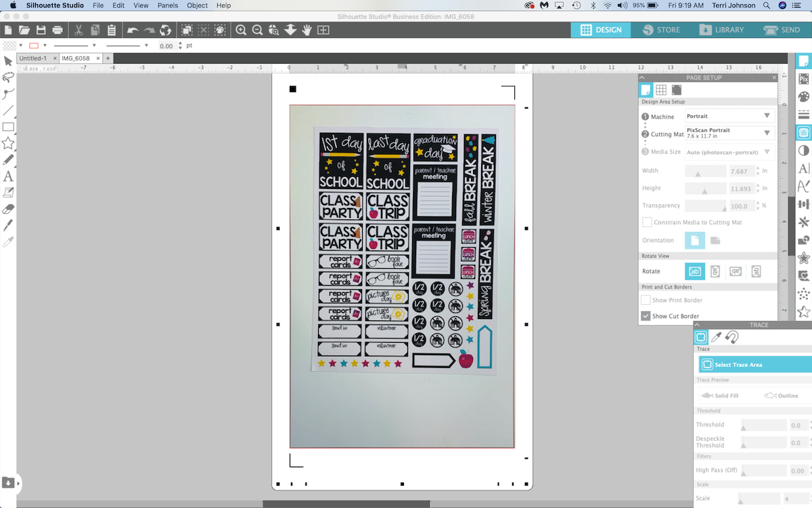Open the Media Size dropdown

click(x=729, y=152)
